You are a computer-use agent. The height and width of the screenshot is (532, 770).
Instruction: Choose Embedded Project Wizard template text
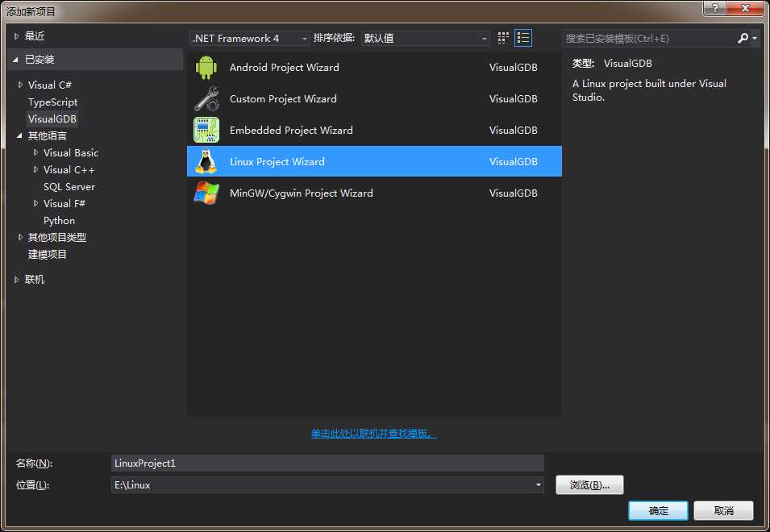pos(291,130)
